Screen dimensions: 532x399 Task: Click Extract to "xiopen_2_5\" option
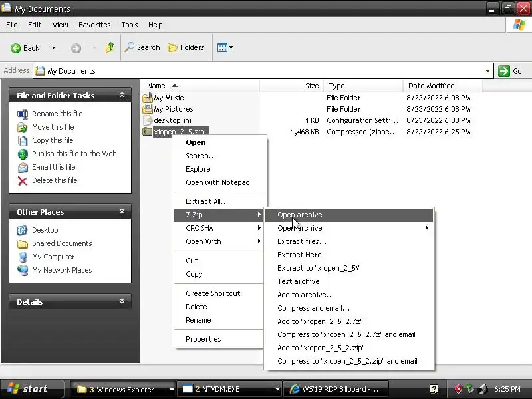(x=349, y=268)
